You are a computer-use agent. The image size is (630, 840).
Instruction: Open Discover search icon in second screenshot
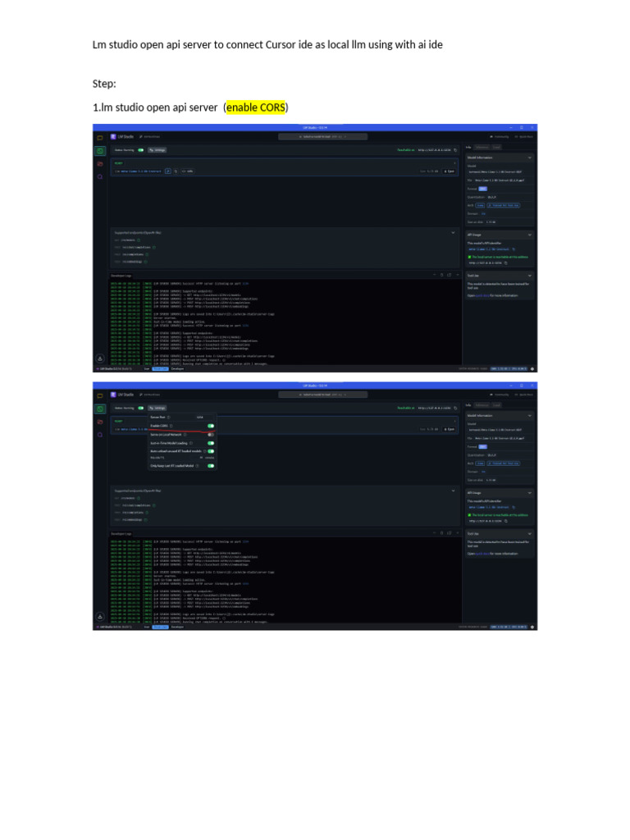(100, 435)
